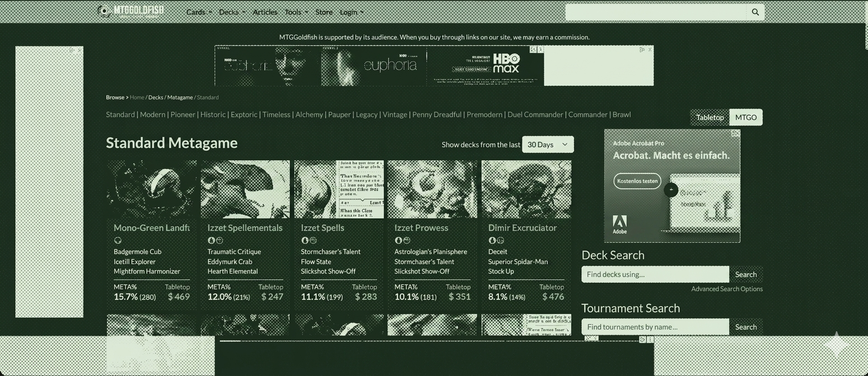Open Store from the navigation bar
The width and height of the screenshot is (868, 376).
324,12
